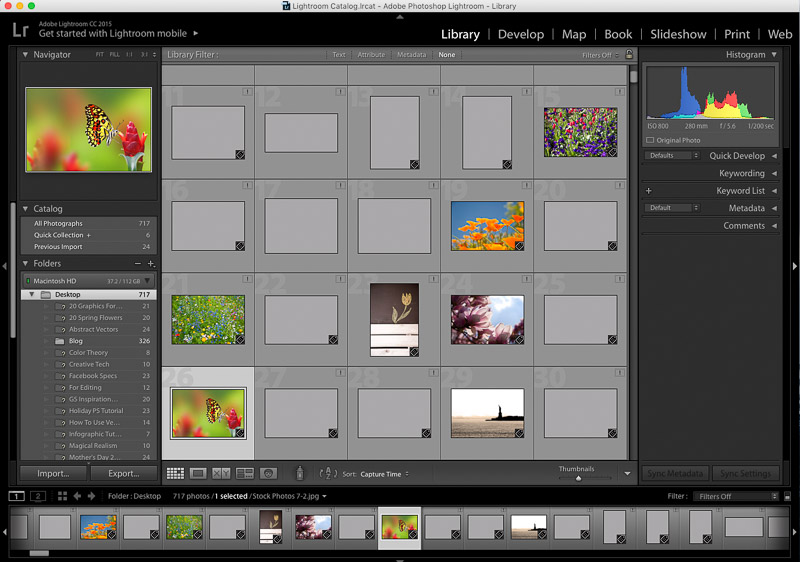Open Sort Capture Time dropdown
The height and width of the screenshot is (562, 800).
(x=384, y=474)
